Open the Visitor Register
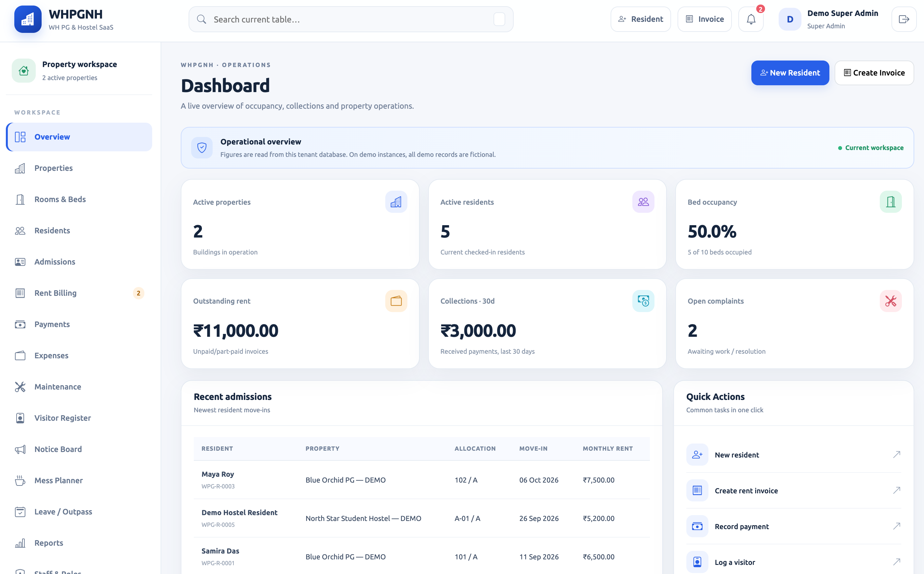Image resolution: width=924 pixels, height=574 pixels. point(79,418)
